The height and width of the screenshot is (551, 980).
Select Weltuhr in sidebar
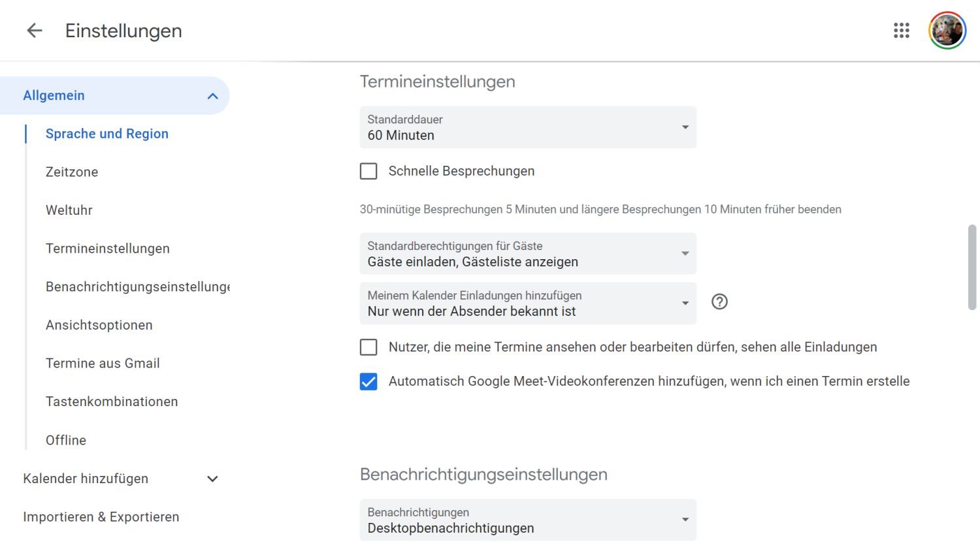(69, 210)
